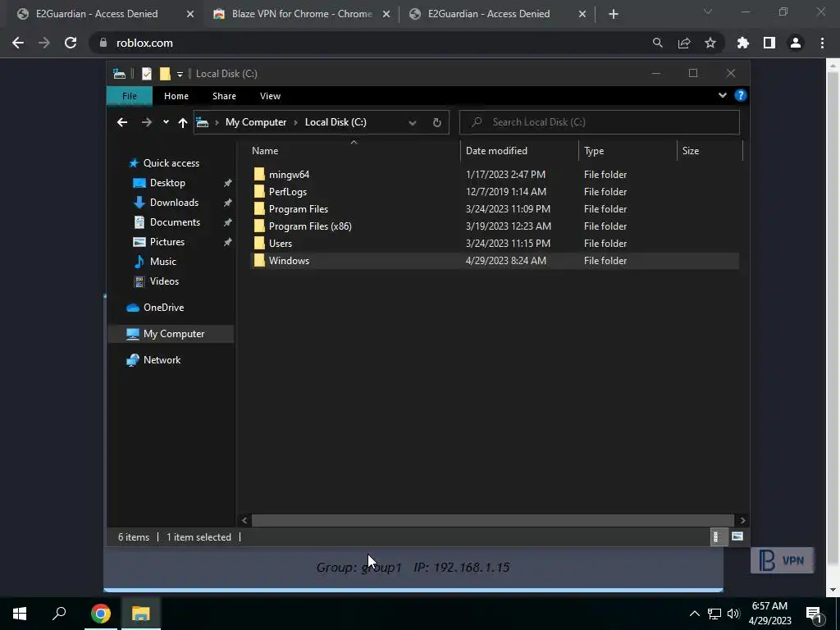The width and height of the screenshot is (840, 630).
Task: Open Chrome three-dot menu
Action: coord(822,43)
